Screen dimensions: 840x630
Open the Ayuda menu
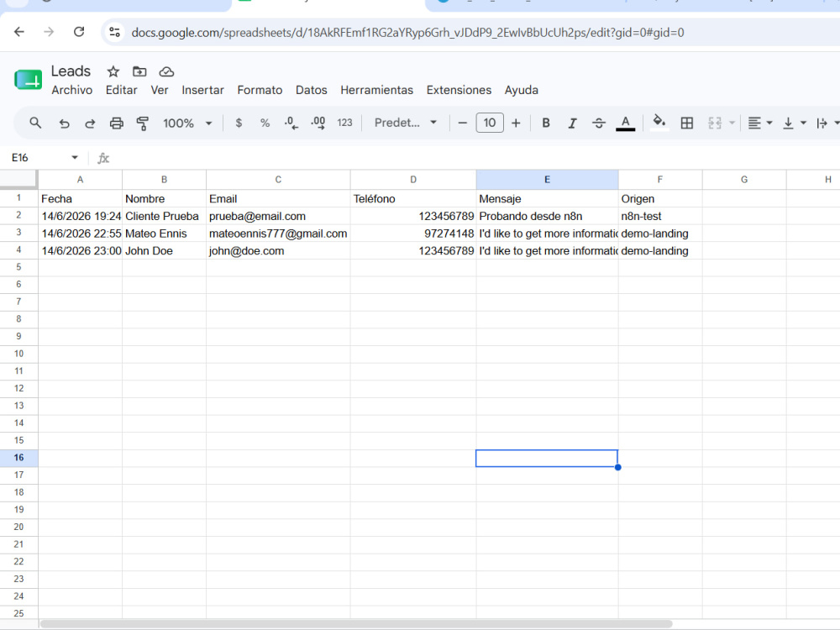522,90
